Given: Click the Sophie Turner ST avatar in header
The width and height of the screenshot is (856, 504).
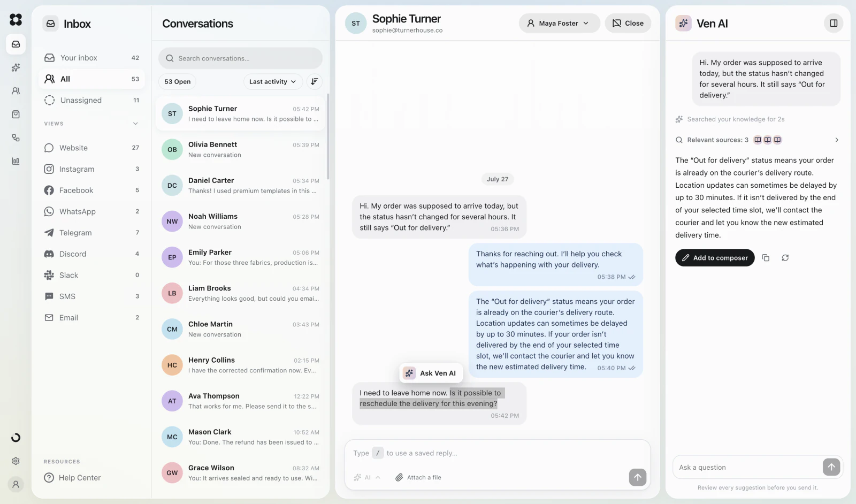Looking at the screenshot, I should tap(356, 23).
